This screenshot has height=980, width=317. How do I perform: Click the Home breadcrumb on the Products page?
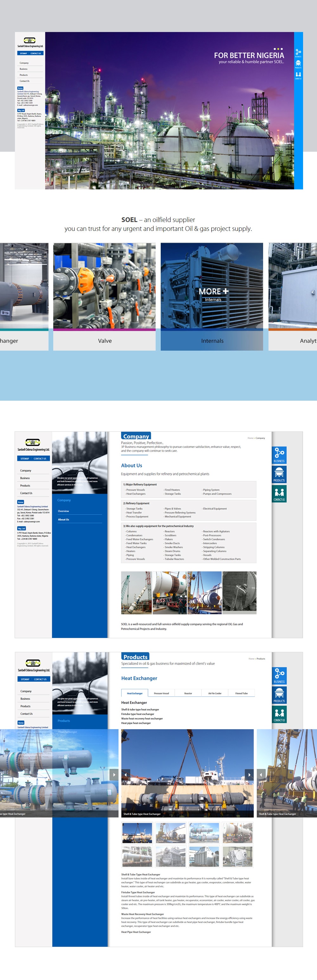(x=251, y=659)
